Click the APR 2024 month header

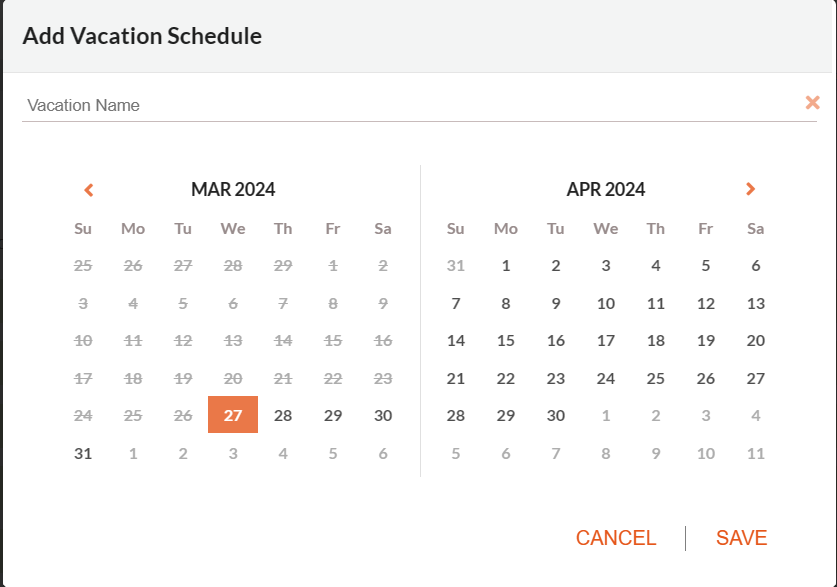(606, 189)
